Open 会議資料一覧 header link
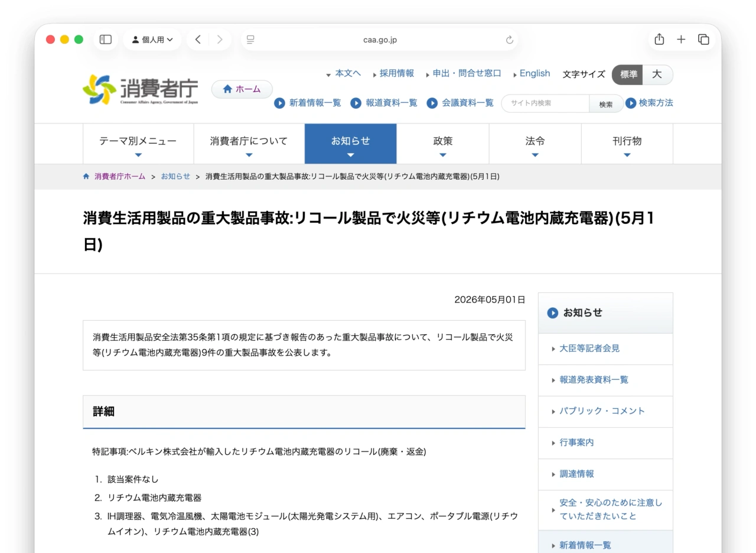Viewport: 756px width, 553px height. click(467, 103)
